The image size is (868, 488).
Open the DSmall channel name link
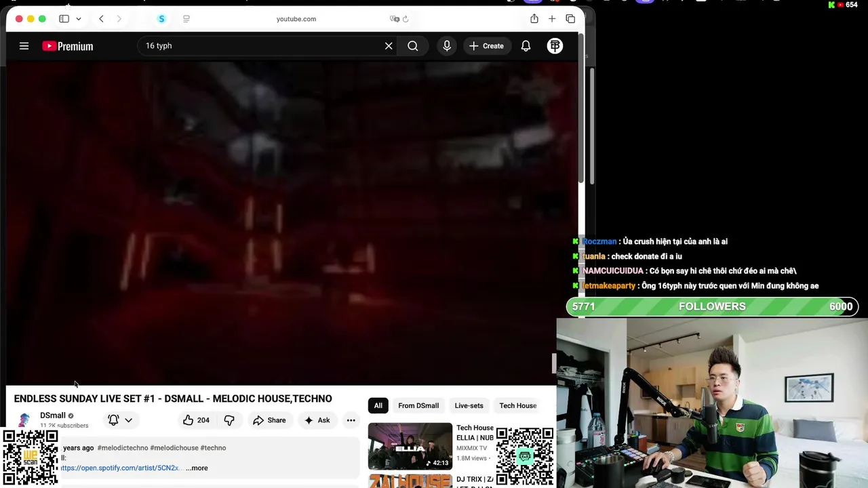pos(53,415)
